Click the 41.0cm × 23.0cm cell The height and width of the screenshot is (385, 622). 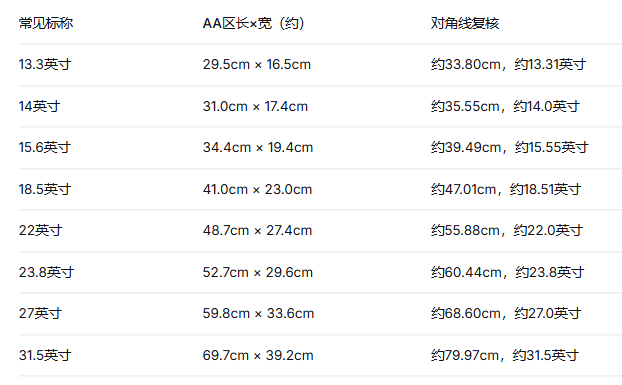(257, 189)
